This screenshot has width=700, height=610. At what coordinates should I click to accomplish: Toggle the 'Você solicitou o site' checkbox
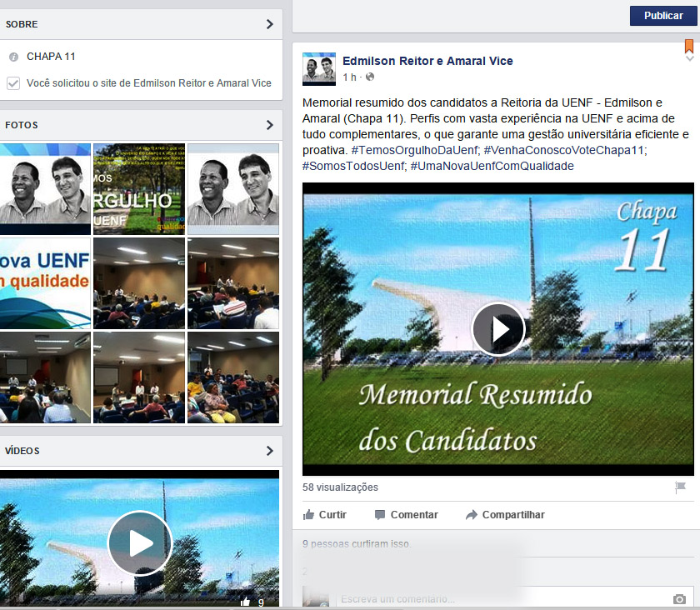pyautogui.click(x=13, y=82)
